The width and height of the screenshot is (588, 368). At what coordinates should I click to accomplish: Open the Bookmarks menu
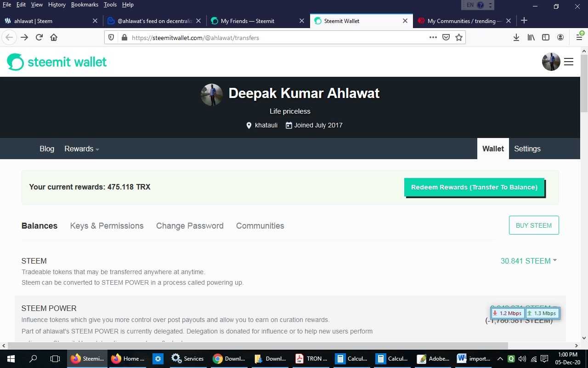pyautogui.click(x=85, y=5)
